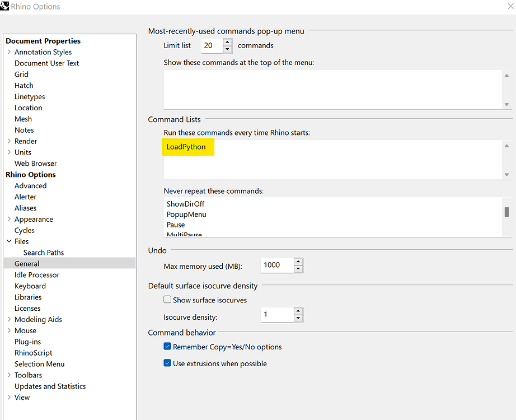The width and height of the screenshot is (516, 420).
Task: Toggle Remember Copy=Yes/No options checkbox
Action: coord(167,347)
